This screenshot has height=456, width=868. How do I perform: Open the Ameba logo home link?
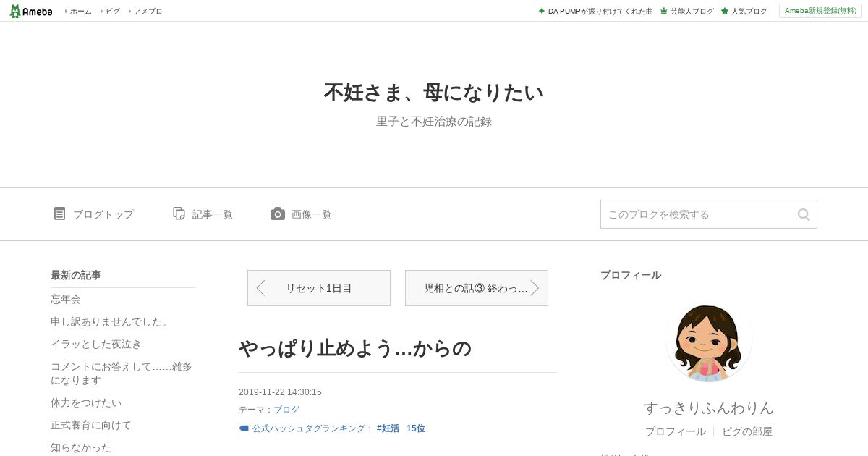[30, 11]
